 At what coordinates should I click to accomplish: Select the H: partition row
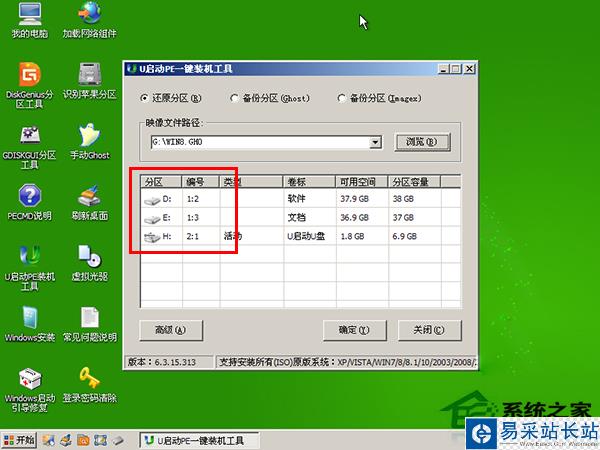pyautogui.click(x=300, y=236)
